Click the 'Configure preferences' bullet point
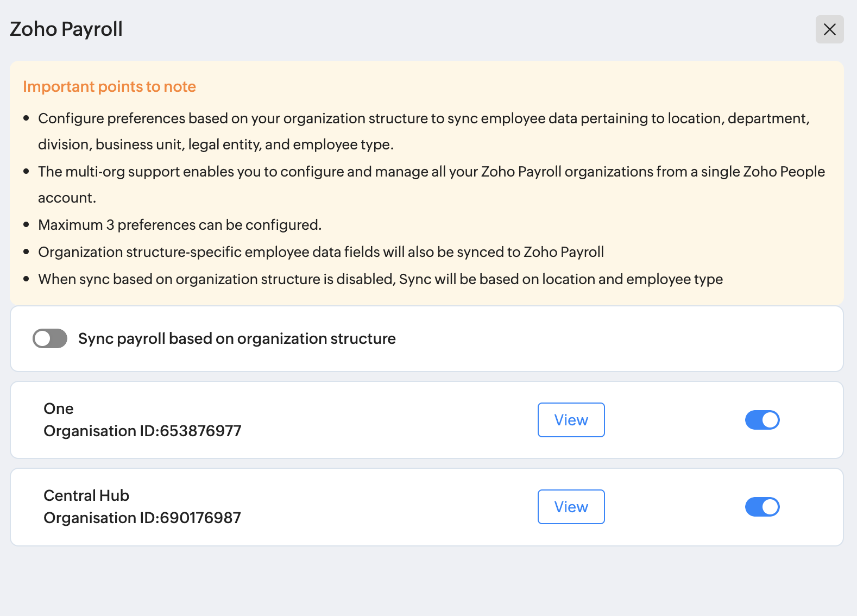Viewport: 857px width, 616px height. coord(424,118)
